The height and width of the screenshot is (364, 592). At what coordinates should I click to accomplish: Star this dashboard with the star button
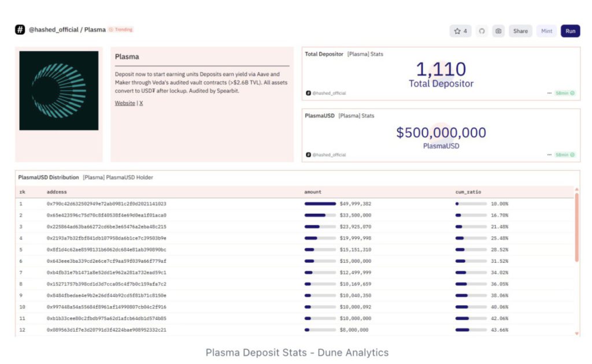(460, 31)
